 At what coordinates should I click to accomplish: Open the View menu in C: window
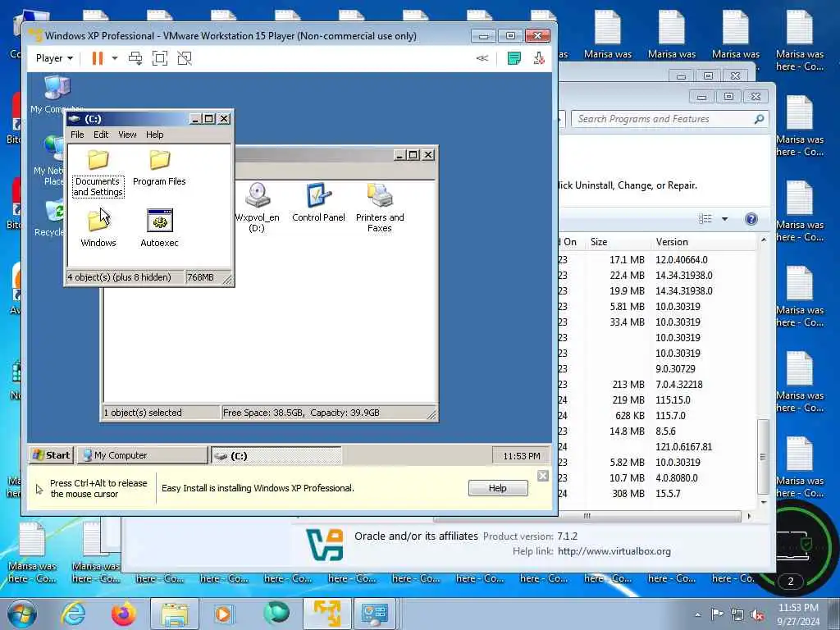point(127,135)
